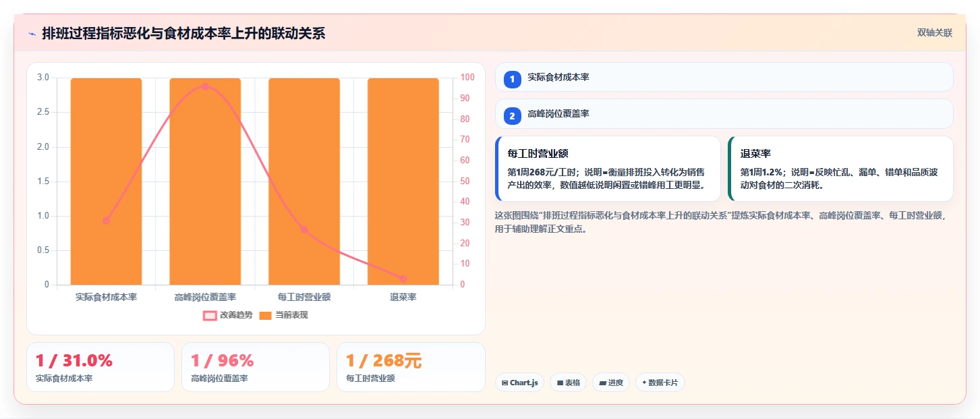The image size is (980, 419).
Task: Click the 进度 tag
Action: [x=611, y=383]
